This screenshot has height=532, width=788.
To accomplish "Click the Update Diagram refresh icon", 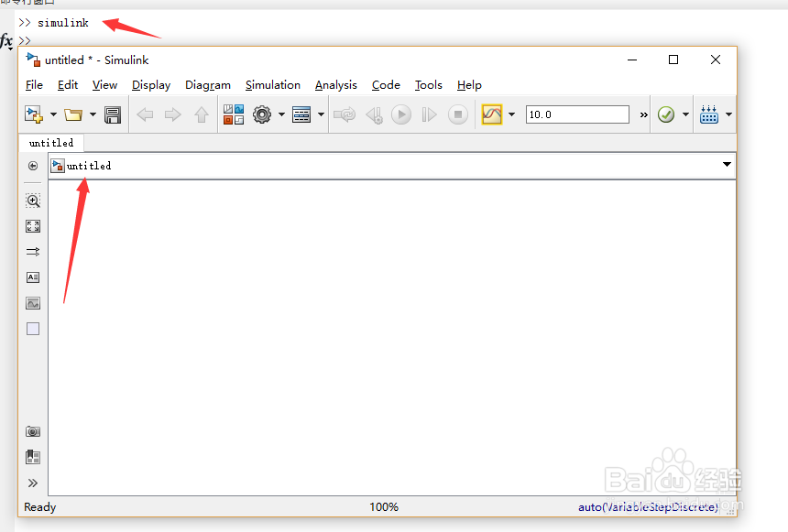I will pos(345,114).
